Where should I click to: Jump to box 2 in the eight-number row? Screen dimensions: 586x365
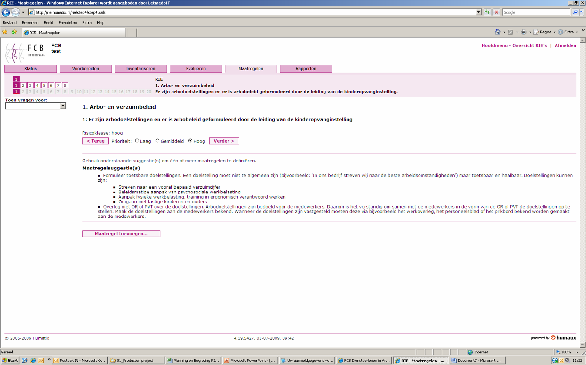pyautogui.click(x=23, y=86)
